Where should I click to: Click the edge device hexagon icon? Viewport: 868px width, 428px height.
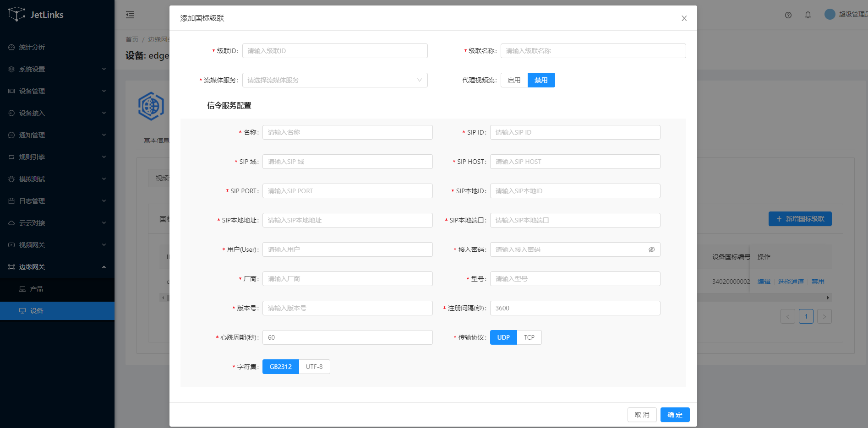[x=151, y=106]
